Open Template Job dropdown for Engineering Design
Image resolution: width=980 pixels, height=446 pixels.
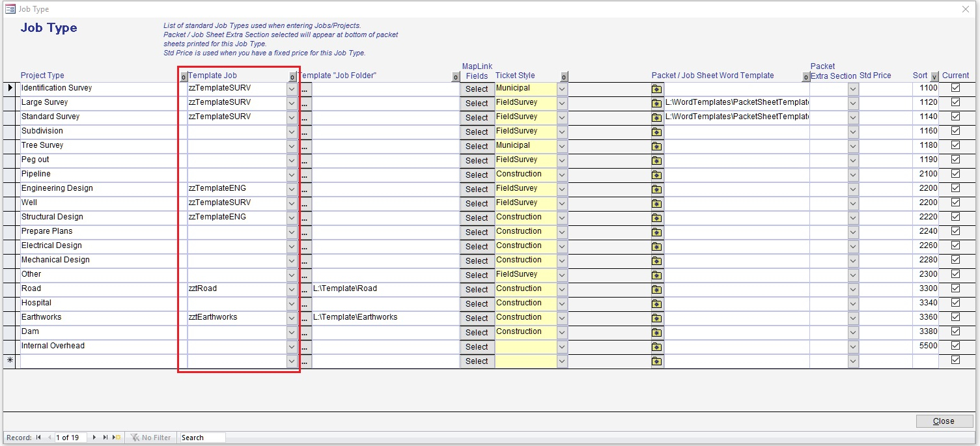point(292,189)
